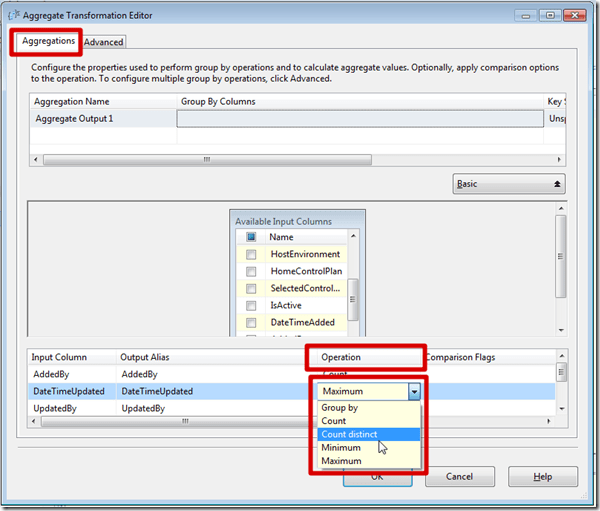Click the Cancel button
600x511 pixels.
pyautogui.click(x=459, y=477)
